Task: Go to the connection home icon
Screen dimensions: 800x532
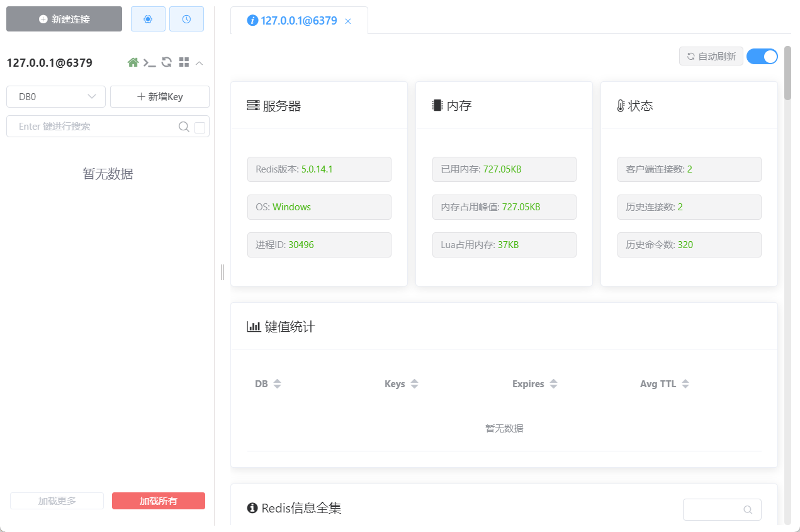Action: pos(133,62)
